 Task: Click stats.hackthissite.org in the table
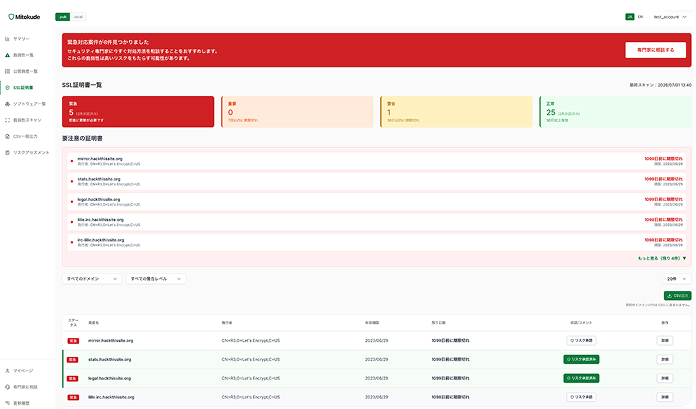(x=110, y=360)
